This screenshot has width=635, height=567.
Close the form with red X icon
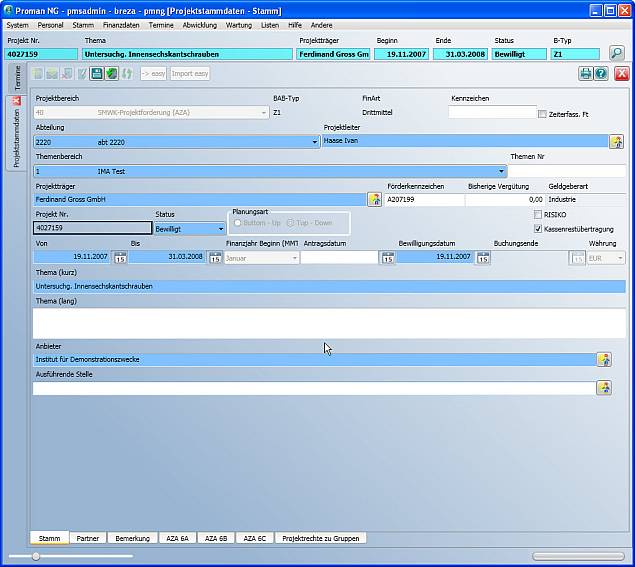(622, 74)
